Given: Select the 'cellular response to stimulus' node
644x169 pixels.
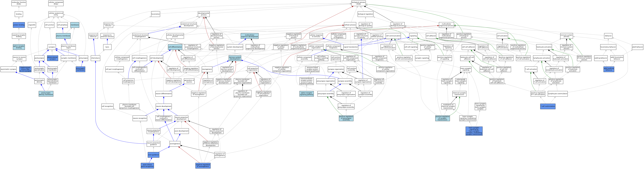Looking at the screenshot, I should (x=316, y=36).
